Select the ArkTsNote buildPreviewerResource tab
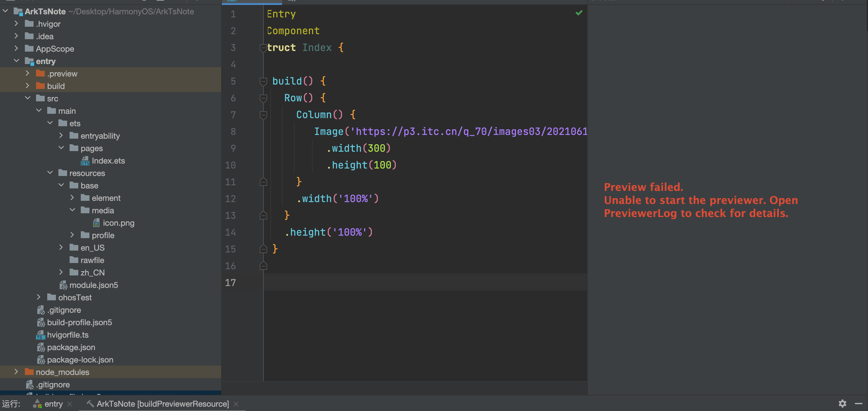Image resolution: width=868 pixels, height=411 pixels. click(162, 404)
